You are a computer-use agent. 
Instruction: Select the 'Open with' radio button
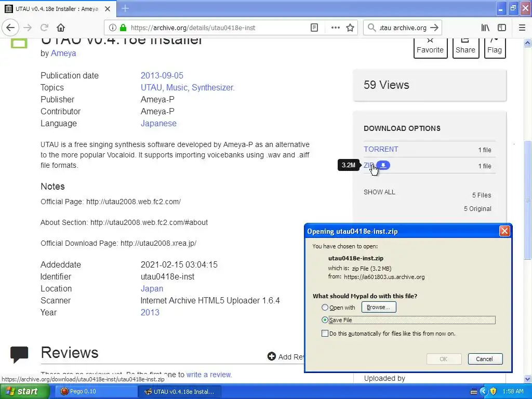click(x=325, y=308)
